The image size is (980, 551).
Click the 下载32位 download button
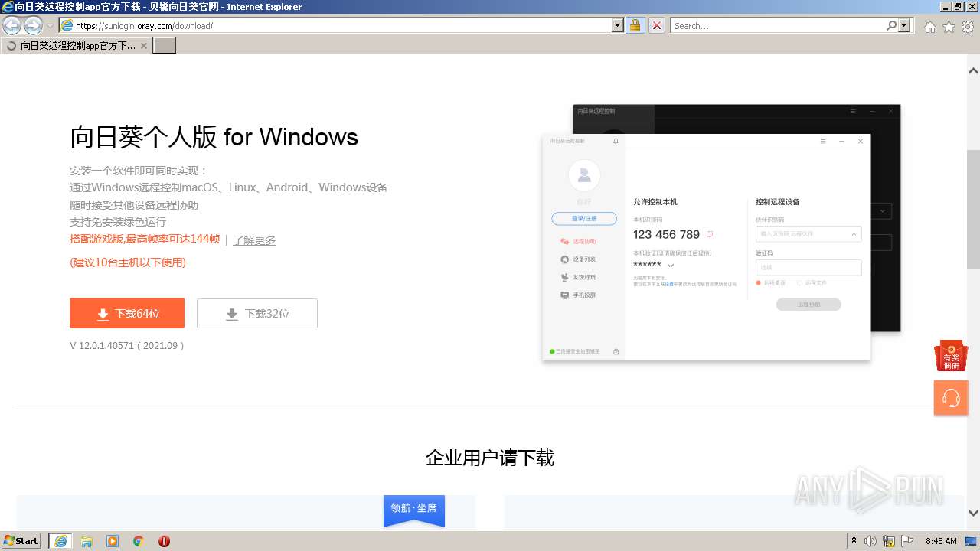tap(257, 313)
